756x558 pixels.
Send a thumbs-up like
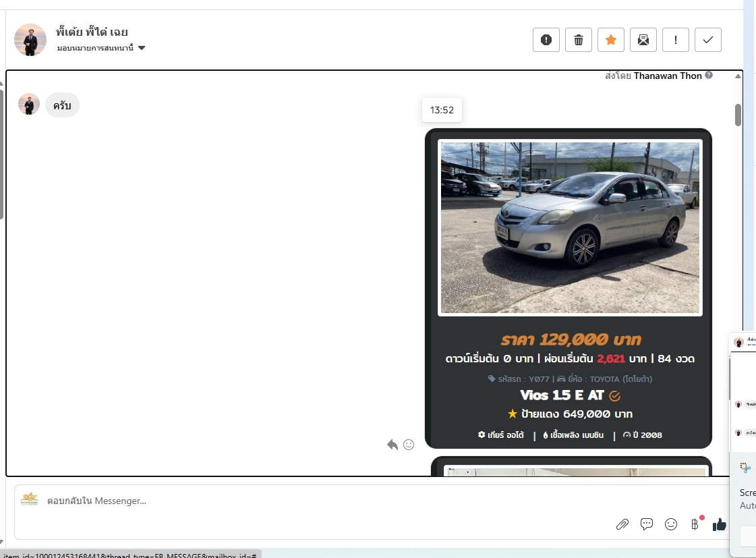(720, 524)
